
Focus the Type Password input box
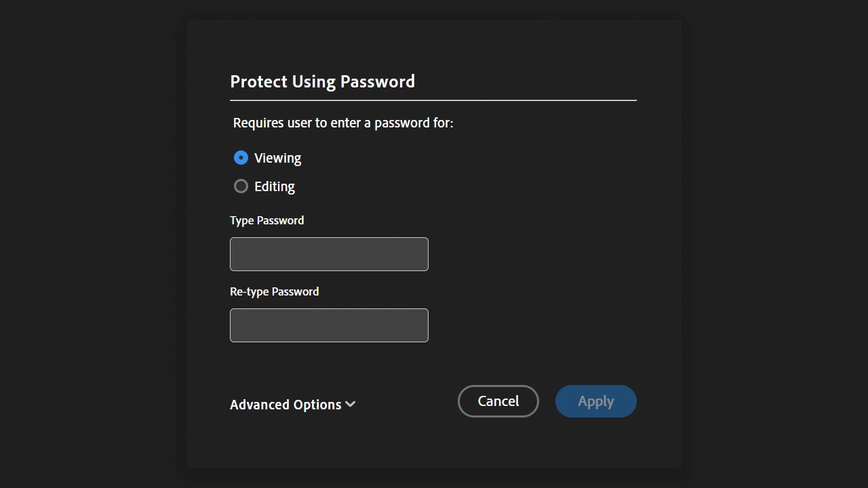pos(329,254)
